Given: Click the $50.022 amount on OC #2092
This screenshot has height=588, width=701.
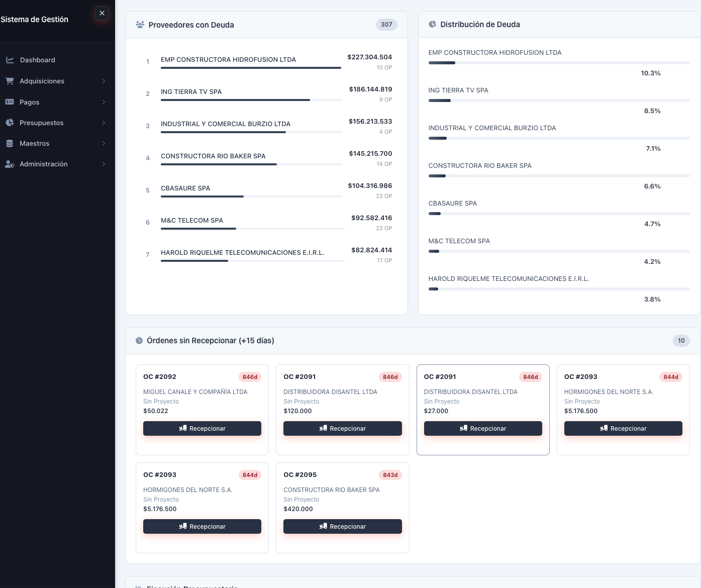Looking at the screenshot, I should click(156, 411).
